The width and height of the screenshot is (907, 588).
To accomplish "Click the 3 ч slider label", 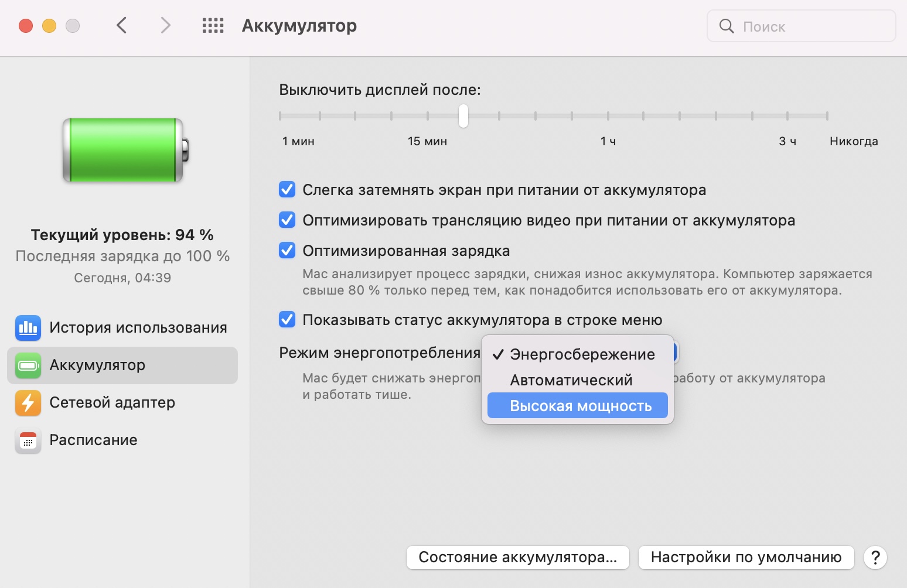I will (787, 141).
